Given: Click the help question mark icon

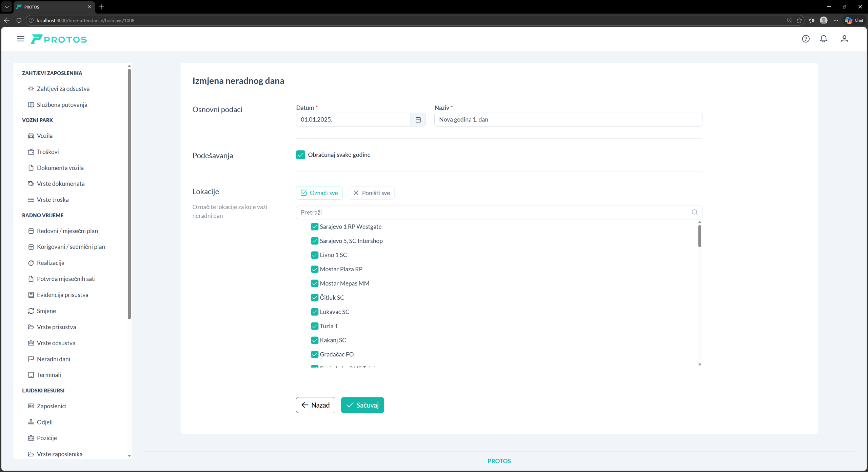Looking at the screenshot, I should [x=806, y=39].
